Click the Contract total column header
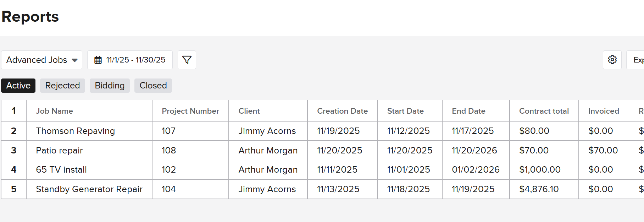 point(544,111)
